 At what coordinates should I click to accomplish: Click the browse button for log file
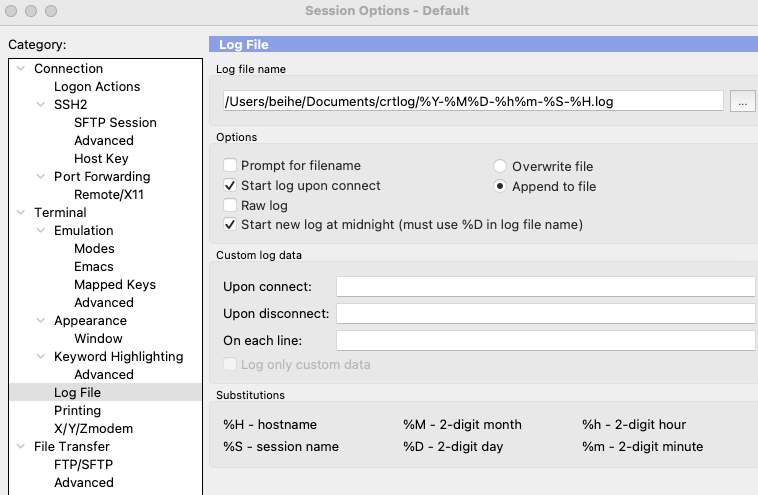tap(742, 102)
